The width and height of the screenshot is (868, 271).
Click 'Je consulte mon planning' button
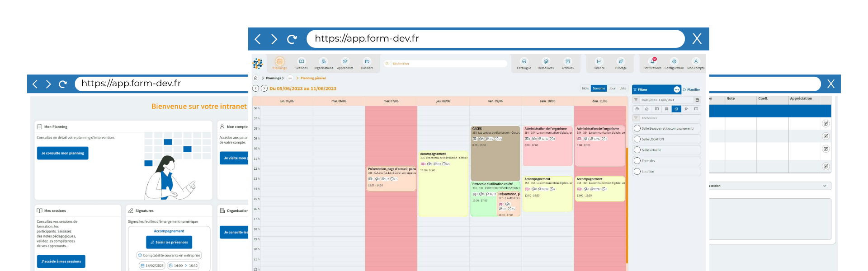[62, 153]
